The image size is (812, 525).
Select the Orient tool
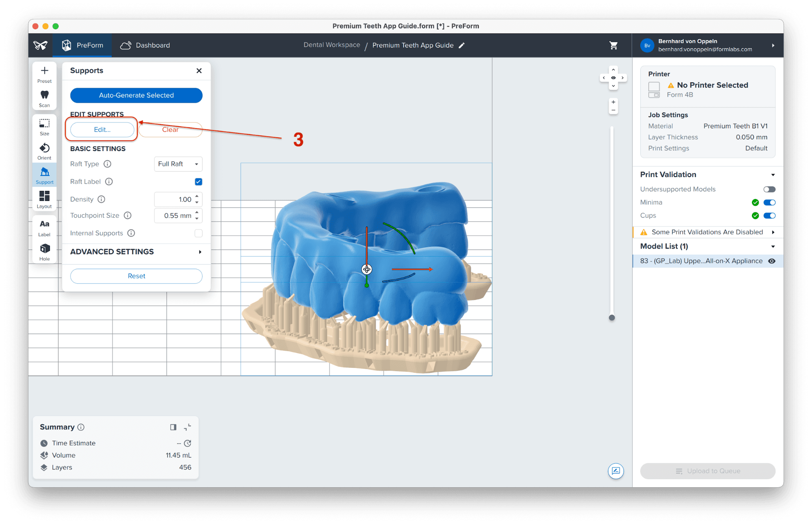44,151
